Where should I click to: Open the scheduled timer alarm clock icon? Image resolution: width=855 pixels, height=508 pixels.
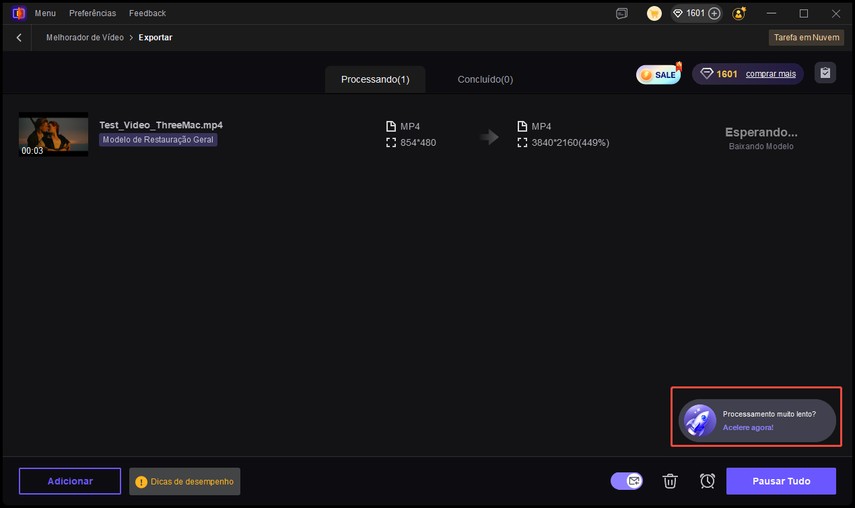(x=707, y=481)
